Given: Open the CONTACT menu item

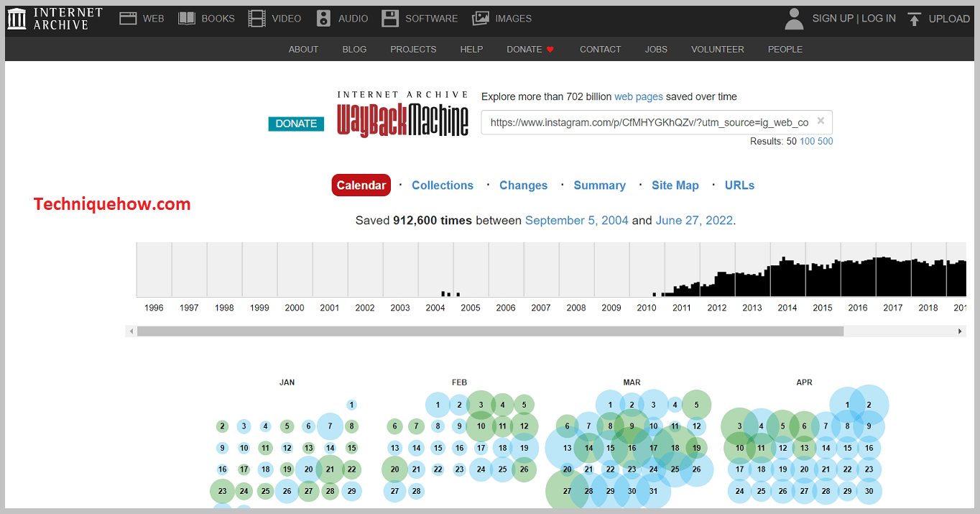Looking at the screenshot, I should tap(600, 50).
